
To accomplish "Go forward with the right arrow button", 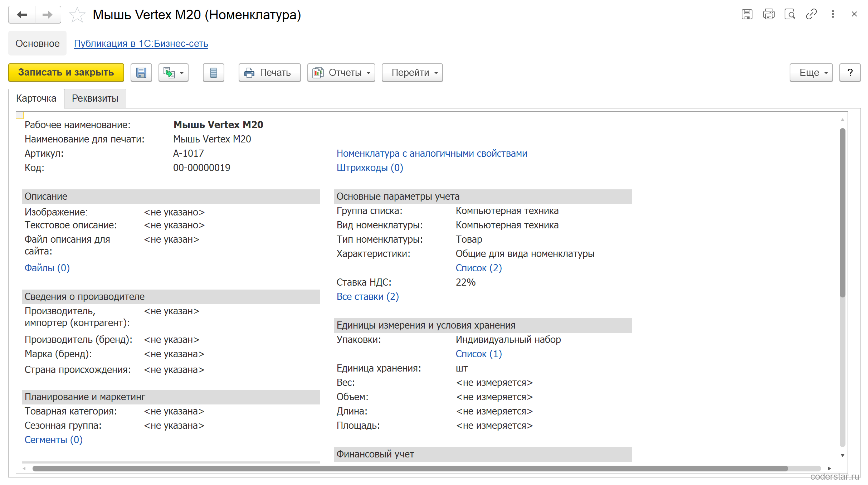I will [x=48, y=15].
